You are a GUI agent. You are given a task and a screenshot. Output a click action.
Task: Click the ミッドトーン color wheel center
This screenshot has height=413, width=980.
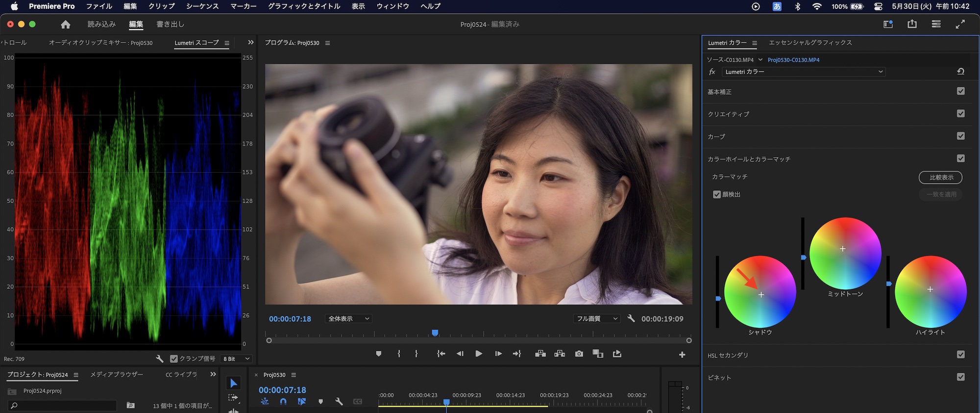(x=843, y=249)
